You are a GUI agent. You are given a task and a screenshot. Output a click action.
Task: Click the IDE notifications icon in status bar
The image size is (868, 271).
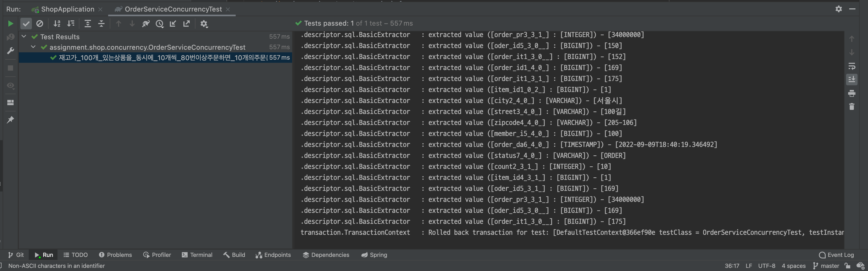(861, 266)
